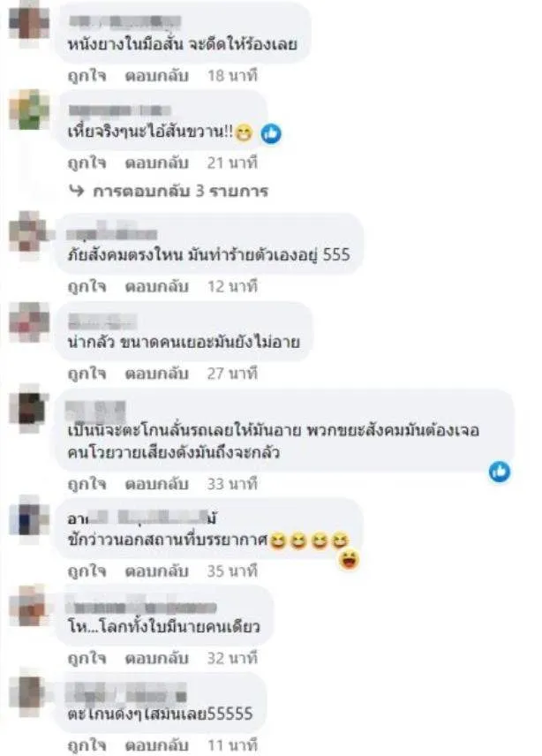Toggle ถูกใจ under the 12 นาที comment
The height and width of the screenshot is (756, 542).
[x=87, y=286]
